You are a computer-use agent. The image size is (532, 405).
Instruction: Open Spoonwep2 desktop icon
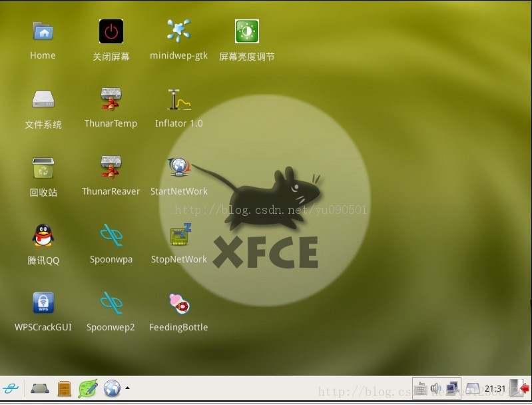pyautogui.click(x=111, y=303)
